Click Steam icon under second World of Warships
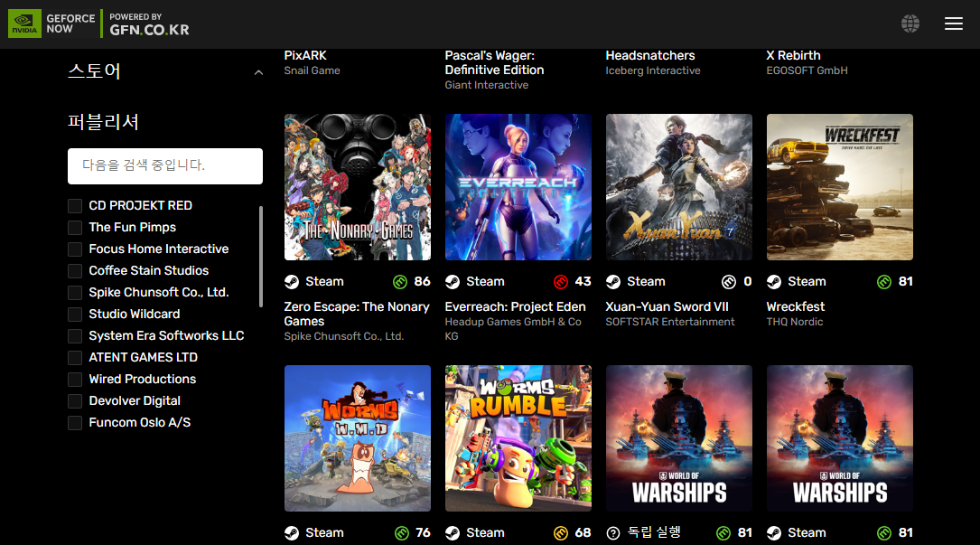980x545 pixels. (774, 533)
